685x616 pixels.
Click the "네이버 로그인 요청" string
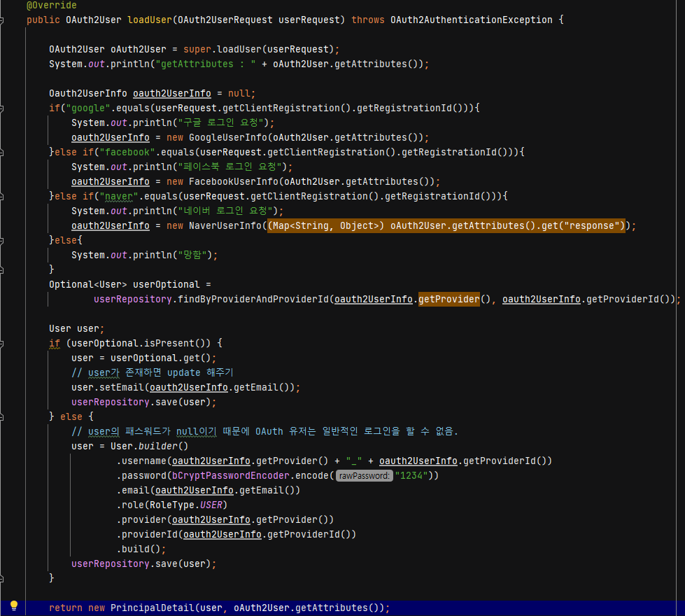tap(226, 211)
